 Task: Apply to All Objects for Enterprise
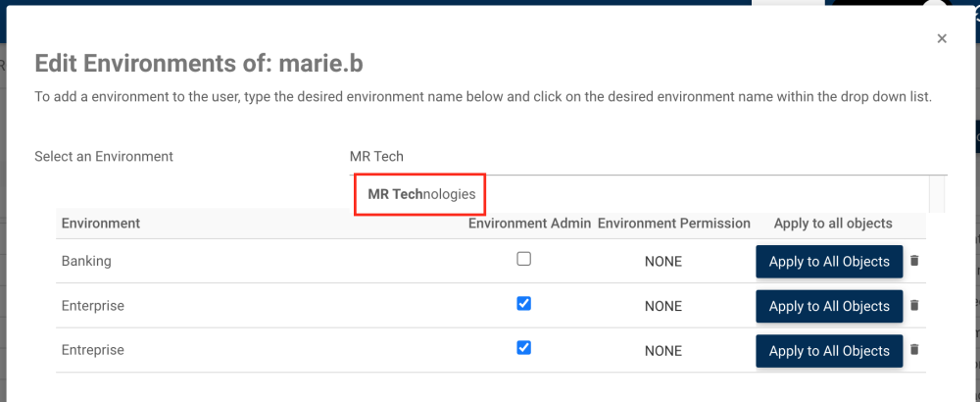coord(829,306)
